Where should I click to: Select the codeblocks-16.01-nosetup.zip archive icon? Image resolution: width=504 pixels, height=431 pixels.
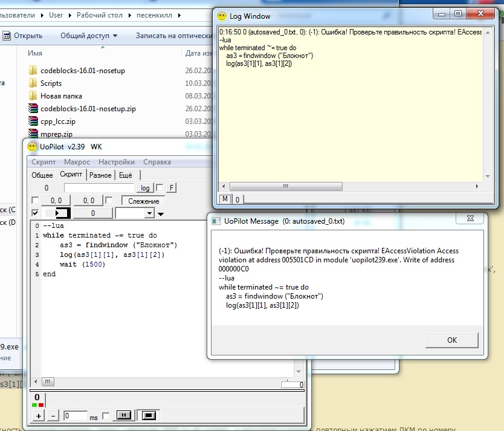pos(33,109)
